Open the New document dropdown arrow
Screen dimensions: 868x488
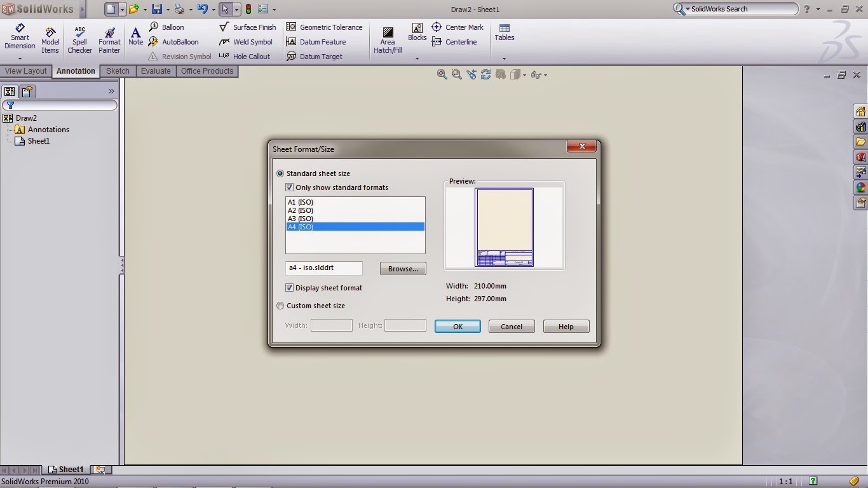[122, 10]
